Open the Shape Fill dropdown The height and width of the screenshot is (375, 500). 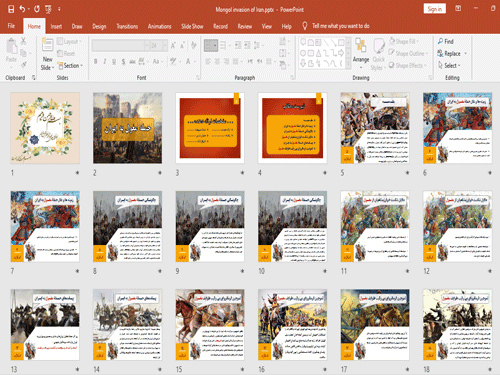click(405, 41)
